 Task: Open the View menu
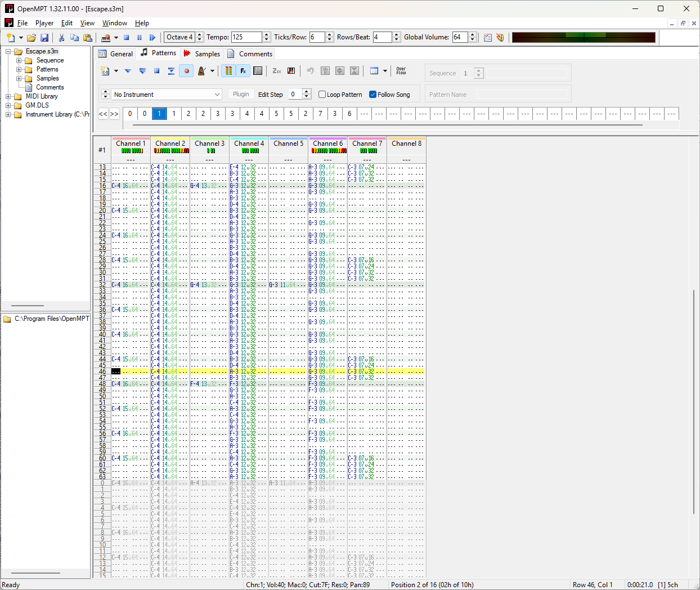(87, 23)
